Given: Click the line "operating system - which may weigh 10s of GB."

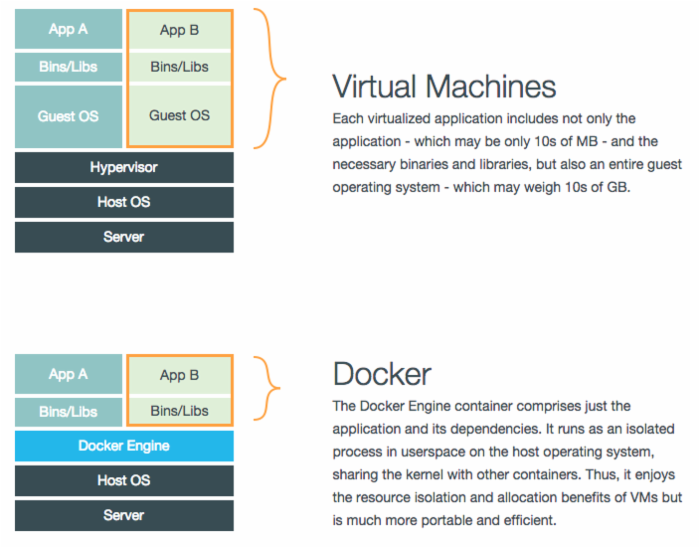Looking at the screenshot, I should coord(481,187).
